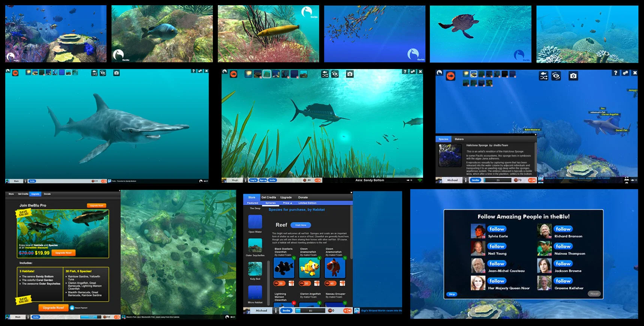Click the info 'i' icon in the sailfish window
Viewport: 644px width, 326px height.
[246, 180]
